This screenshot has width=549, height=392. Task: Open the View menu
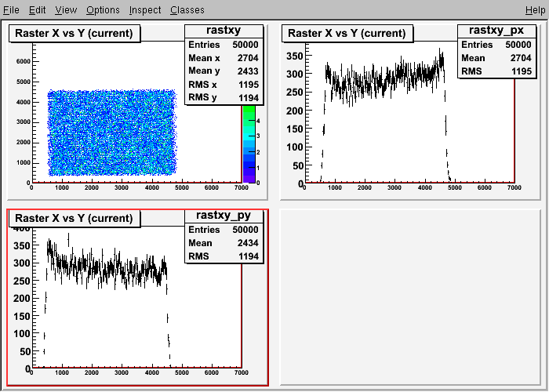(66, 9)
